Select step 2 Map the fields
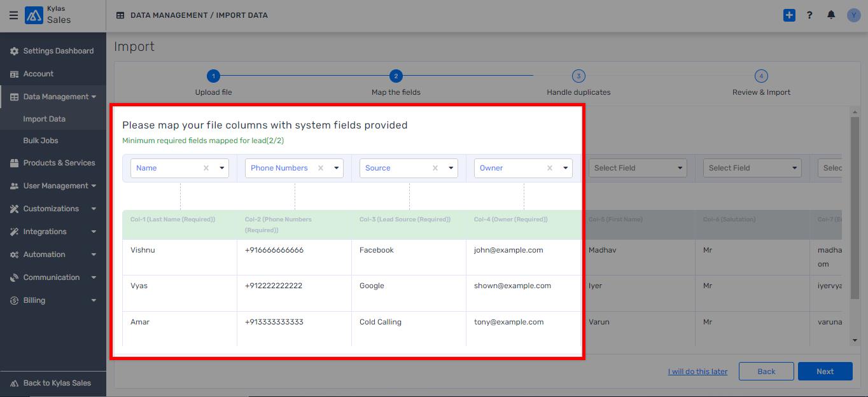The width and height of the screenshot is (868, 397). pos(396,76)
